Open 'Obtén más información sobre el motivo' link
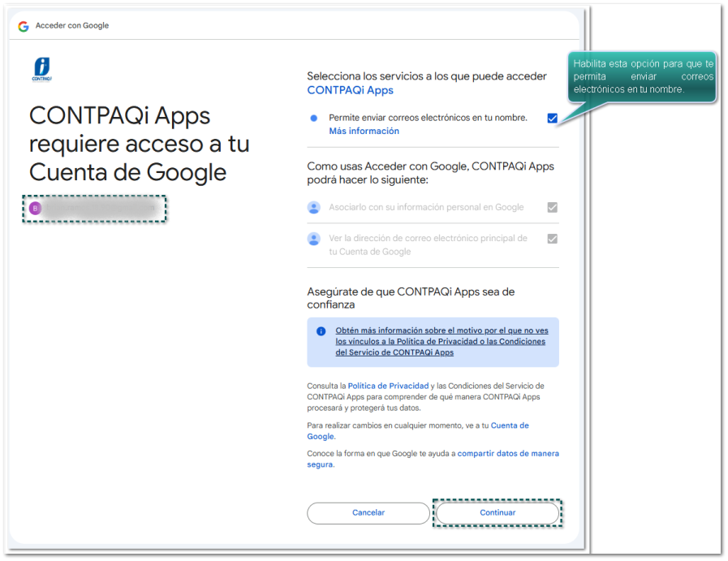The image size is (728, 561). click(442, 341)
